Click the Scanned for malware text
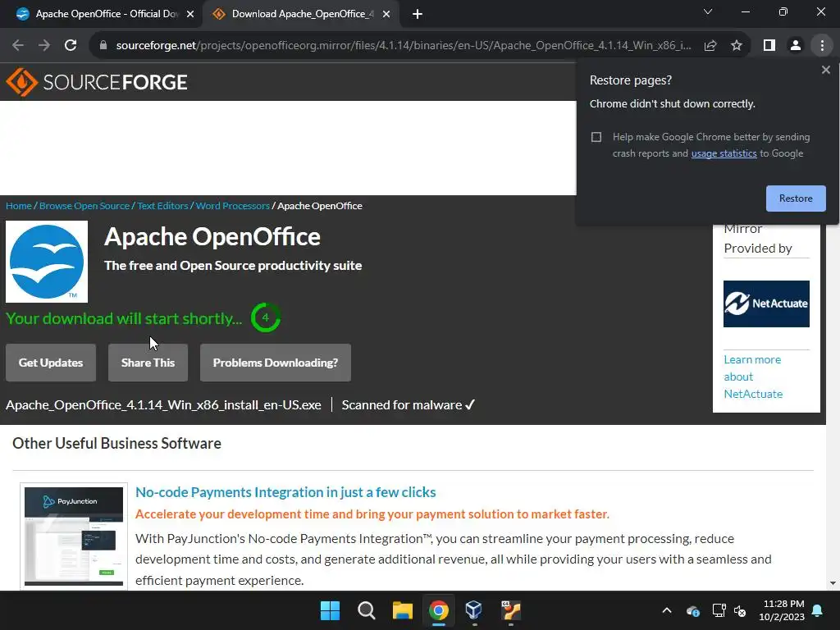This screenshot has height=630, width=840. pos(409,405)
